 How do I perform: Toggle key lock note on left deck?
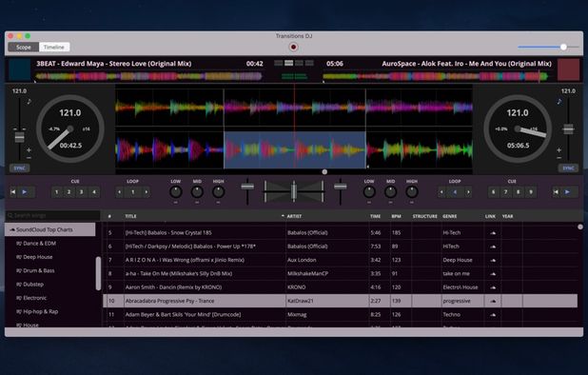[x=29, y=101]
